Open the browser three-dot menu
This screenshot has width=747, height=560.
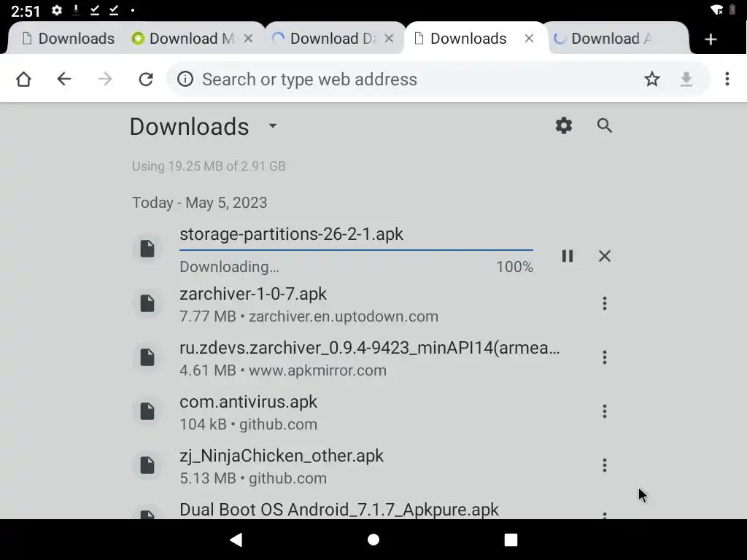point(727,79)
